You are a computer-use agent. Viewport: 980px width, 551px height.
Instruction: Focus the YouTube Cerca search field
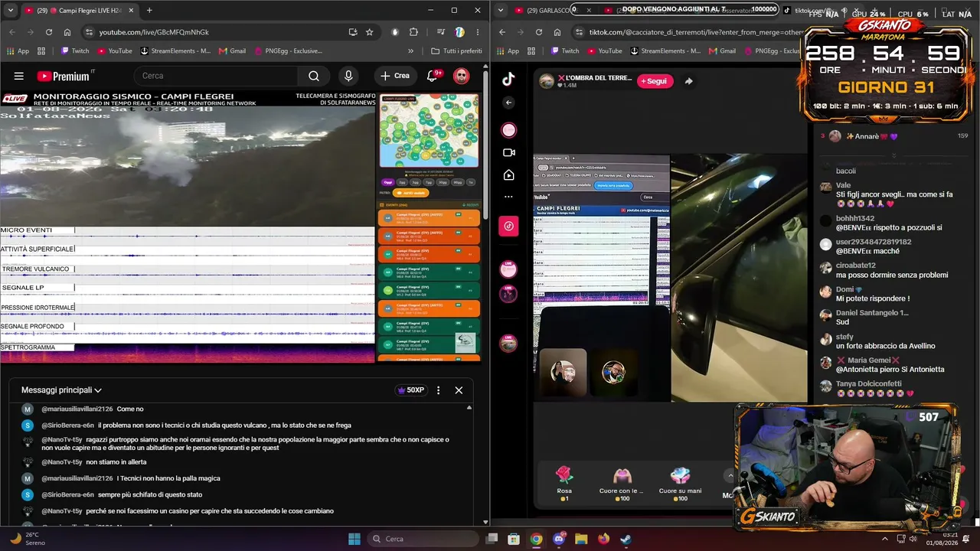216,76
